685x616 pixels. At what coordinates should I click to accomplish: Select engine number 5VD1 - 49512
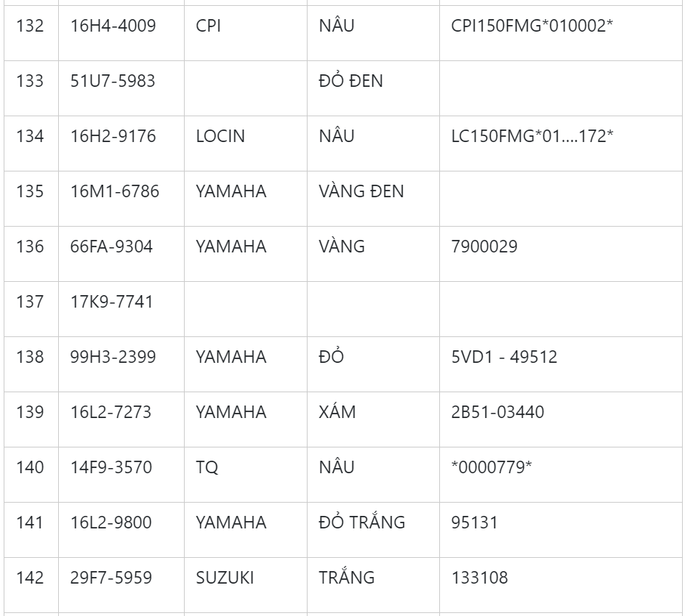(x=504, y=357)
